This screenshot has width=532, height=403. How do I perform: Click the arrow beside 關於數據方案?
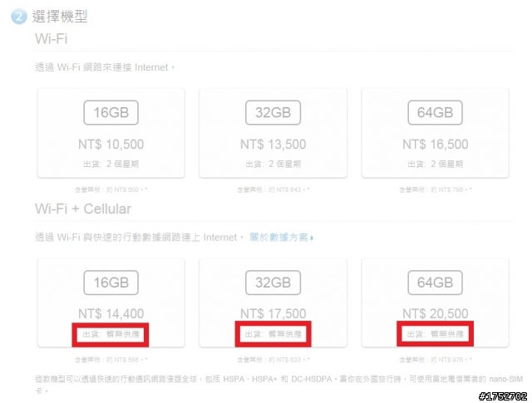point(312,238)
